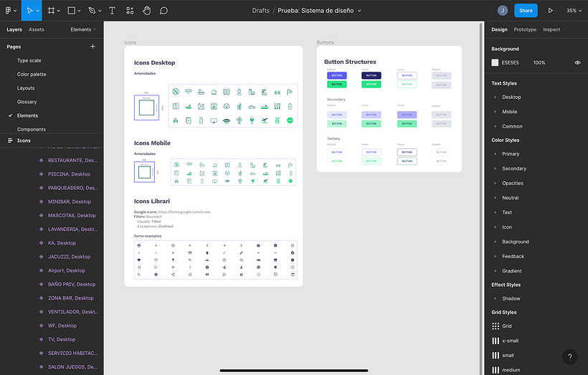Go to the Glossary page
The width and height of the screenshot is (588, 375).
27,102
